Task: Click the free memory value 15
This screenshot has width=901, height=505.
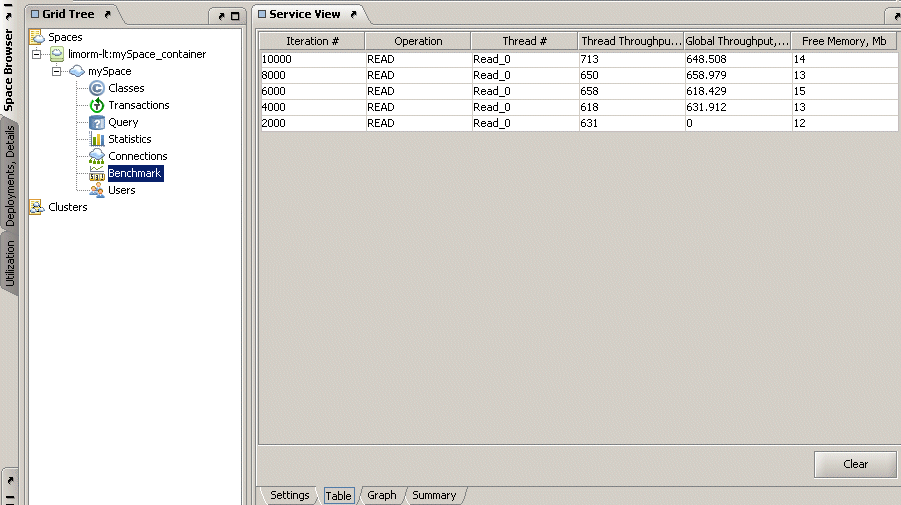Action: tap(845, 91)
